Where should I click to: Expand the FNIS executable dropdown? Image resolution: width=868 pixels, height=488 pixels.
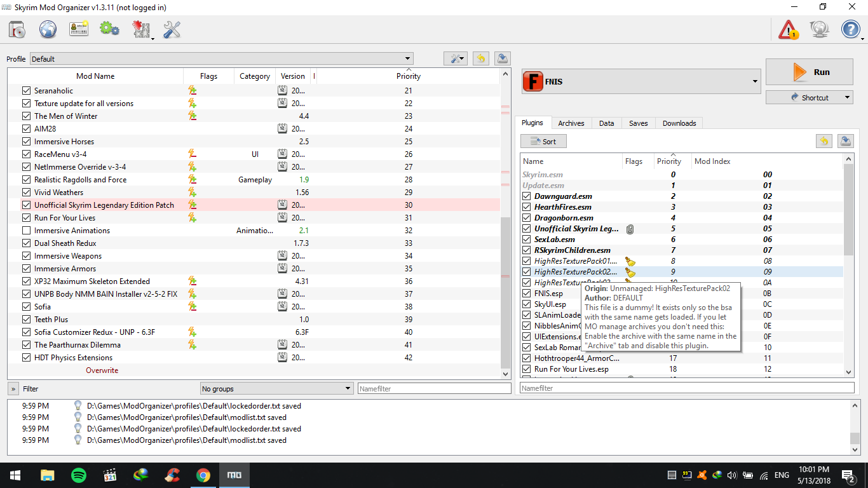point(641,81)
